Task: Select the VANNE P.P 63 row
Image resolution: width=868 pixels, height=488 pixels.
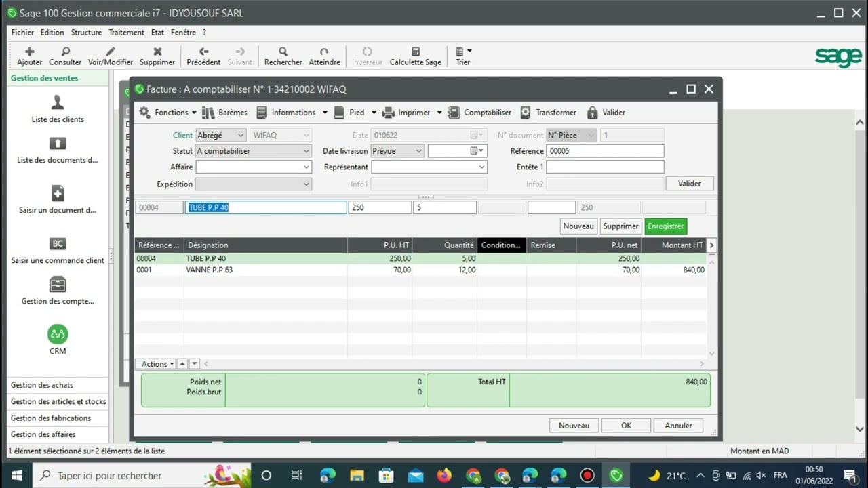Action: 420,270
